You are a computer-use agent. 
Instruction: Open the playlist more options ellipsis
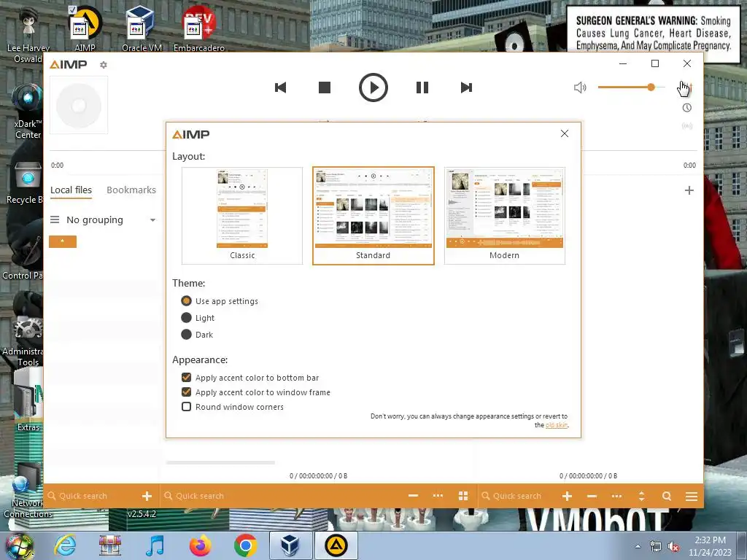tap(616, 496)
